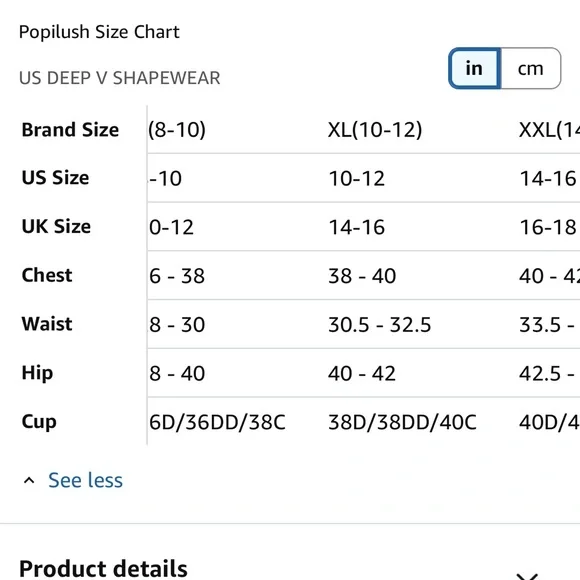Click the US DEEP V SHAPEWEAR subtitle
Viewport: 580px width, 580px height.
tap(119, 78)
